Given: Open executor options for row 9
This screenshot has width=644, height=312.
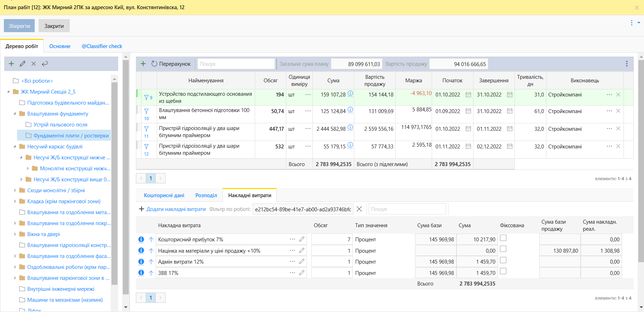Looking at the screenshot, I should (x=609, y=95).
